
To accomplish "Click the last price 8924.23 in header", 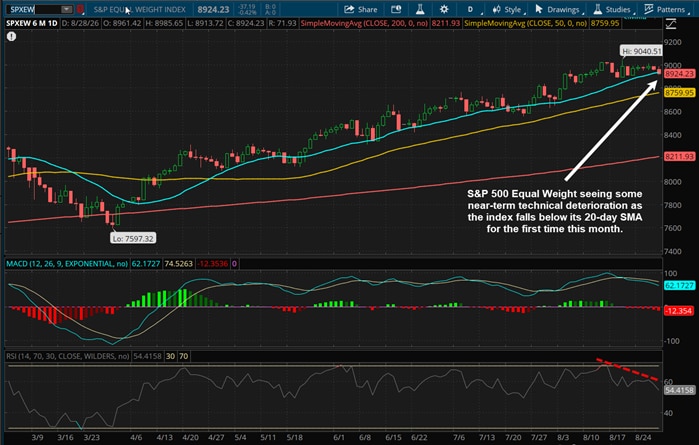I will pyautogui.click(x=213, y=9).
